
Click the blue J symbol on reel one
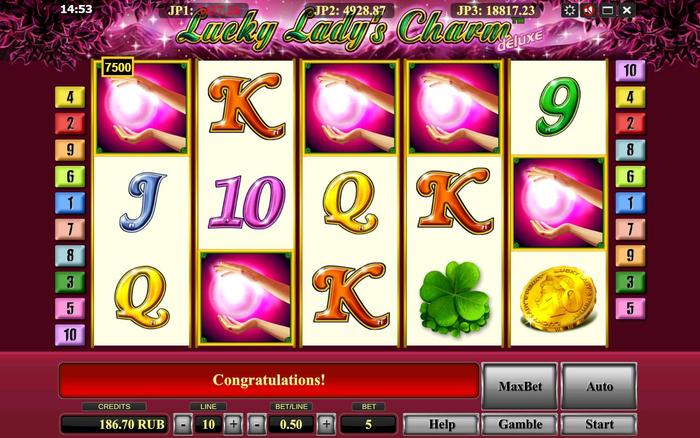pos(142,202)
